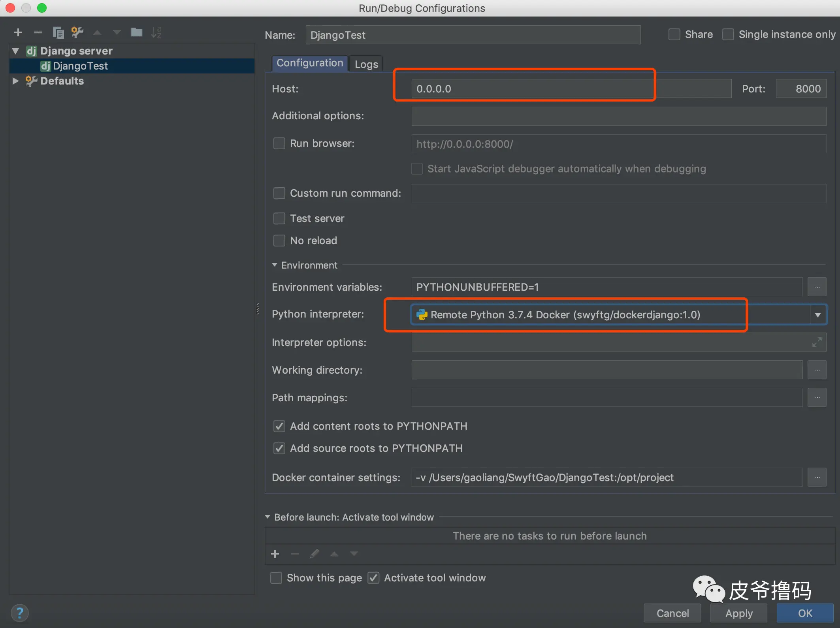840x628 pixels.
Task: Click the Apply button
Action: pyautogui.click(x=738, y=613)
